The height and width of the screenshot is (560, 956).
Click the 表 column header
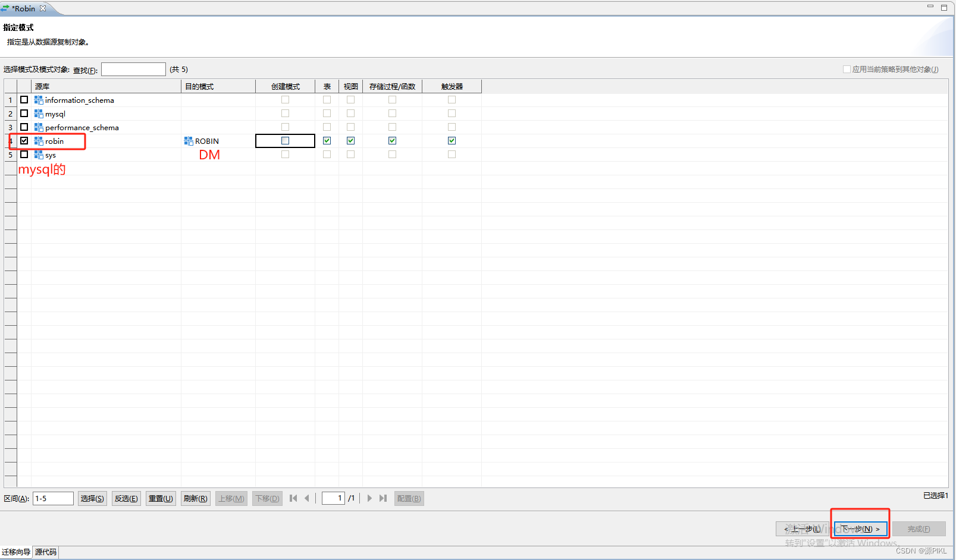coord(327,87)
